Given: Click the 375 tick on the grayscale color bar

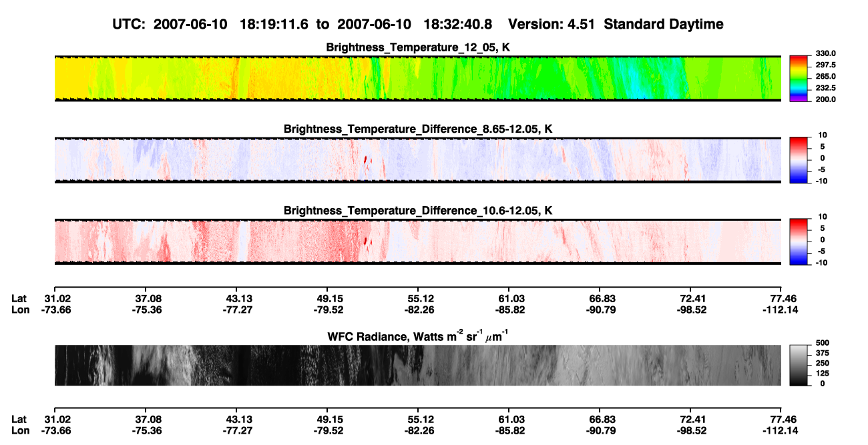Looking at the screenshot, I should [821, 352].
